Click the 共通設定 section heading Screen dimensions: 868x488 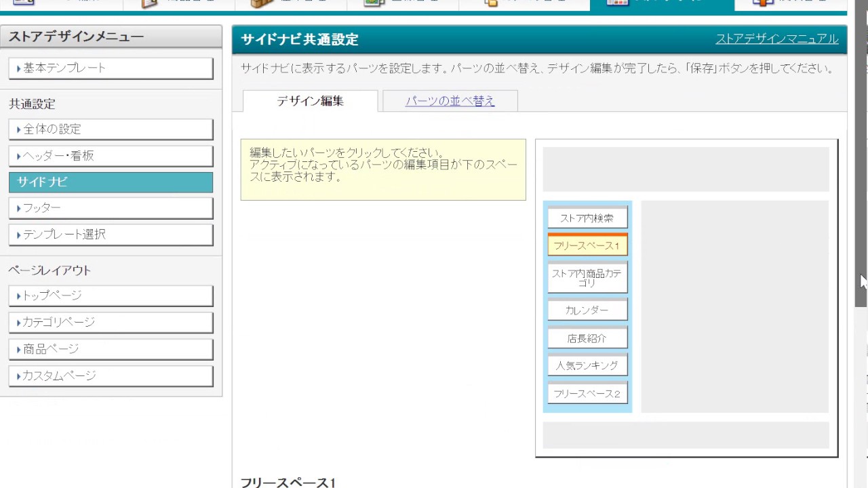point(32,104)
